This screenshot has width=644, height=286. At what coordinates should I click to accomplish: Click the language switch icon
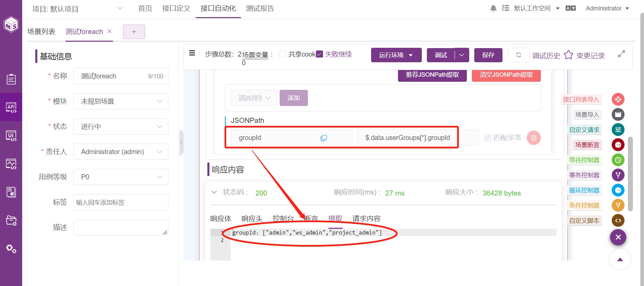tap(570, 8)
